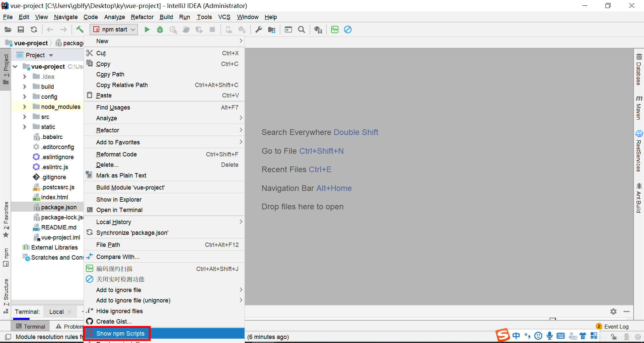This screenshot has height=343, width=644.
Task: Click the blue disable-detection toolbar icon
Action: click(348, 29)
